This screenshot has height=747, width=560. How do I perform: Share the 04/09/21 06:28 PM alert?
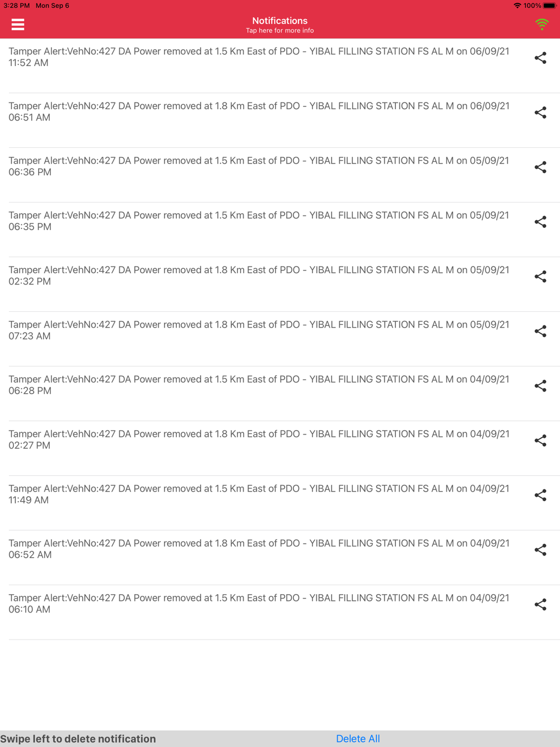(x=540, y=386)
